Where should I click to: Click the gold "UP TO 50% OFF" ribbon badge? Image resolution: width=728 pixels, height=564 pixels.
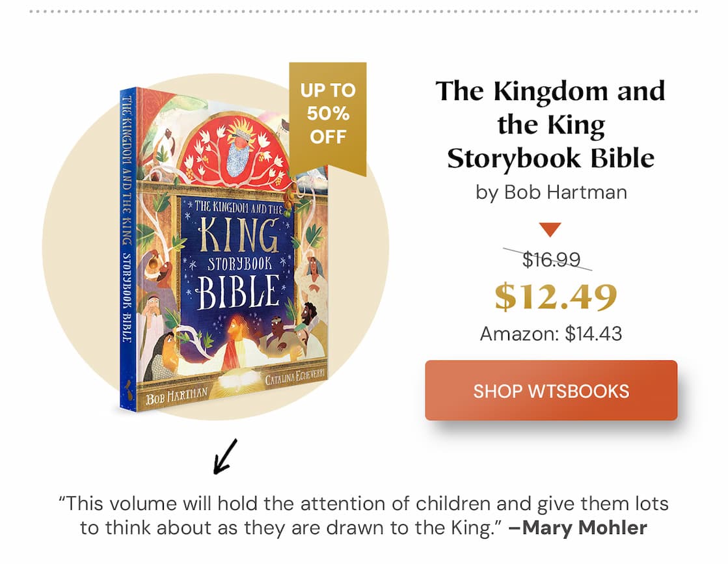(x=329, y=114)
